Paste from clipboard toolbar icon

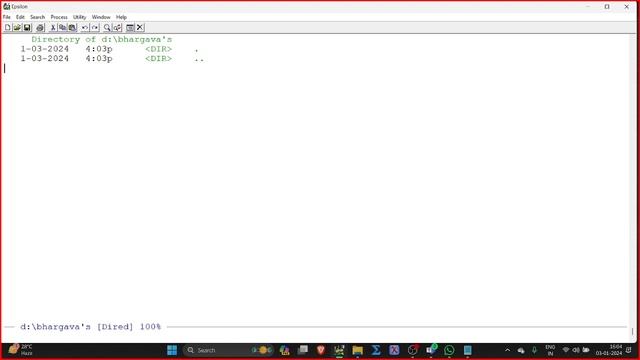[x=72, y=27]
